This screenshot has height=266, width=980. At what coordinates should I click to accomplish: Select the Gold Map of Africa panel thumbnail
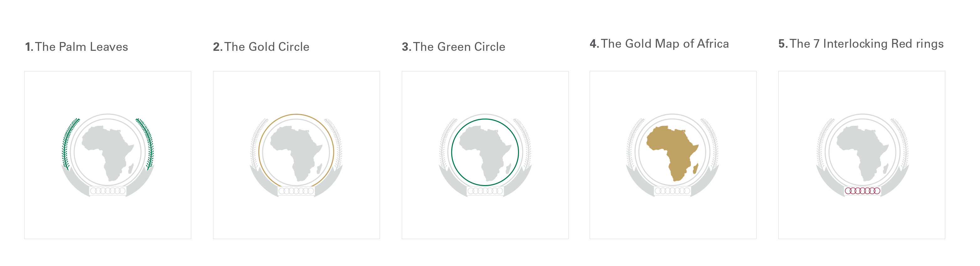(673, 155)
